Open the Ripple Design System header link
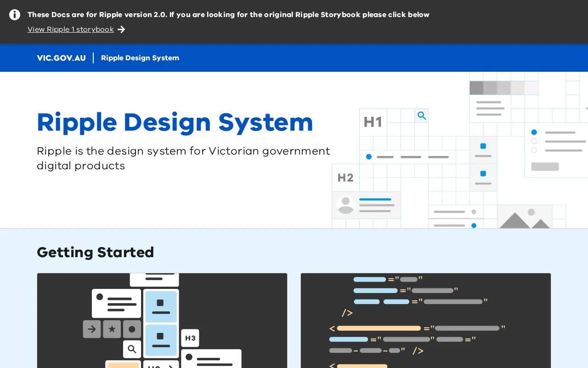This screenshot has height=368, width=588. pyautogui.click(x=140, y=58)
